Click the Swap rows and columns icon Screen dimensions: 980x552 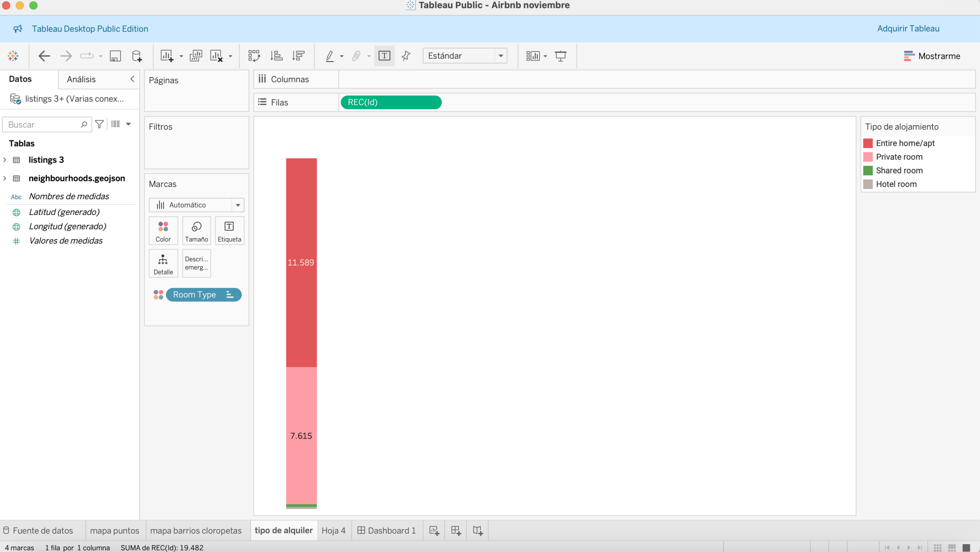(254, 56)
